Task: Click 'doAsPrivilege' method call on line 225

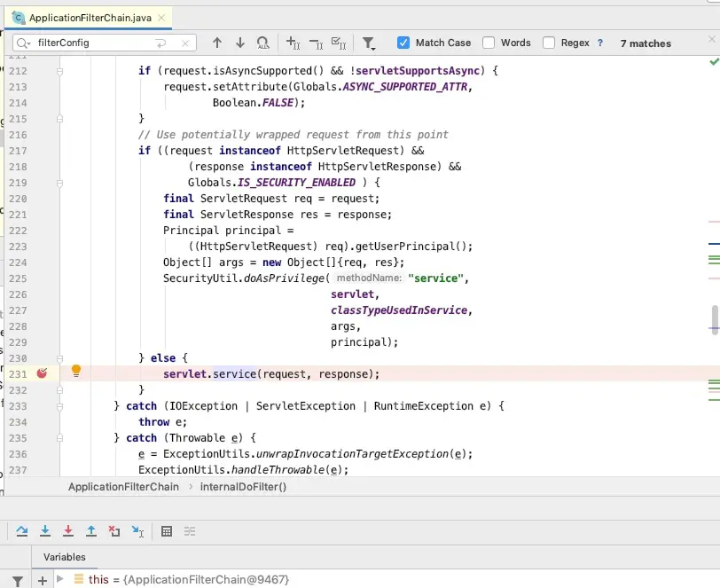Action: tap(284, 278)
